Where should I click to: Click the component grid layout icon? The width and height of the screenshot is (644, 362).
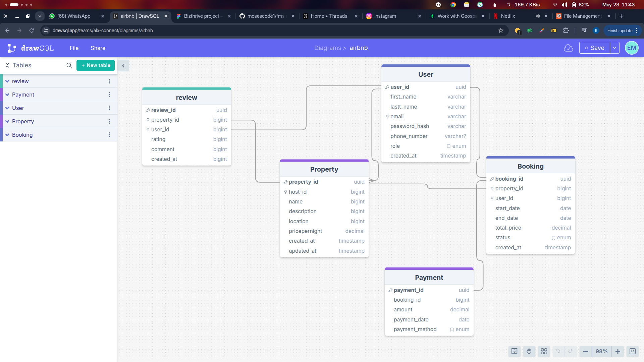[544, 351]
